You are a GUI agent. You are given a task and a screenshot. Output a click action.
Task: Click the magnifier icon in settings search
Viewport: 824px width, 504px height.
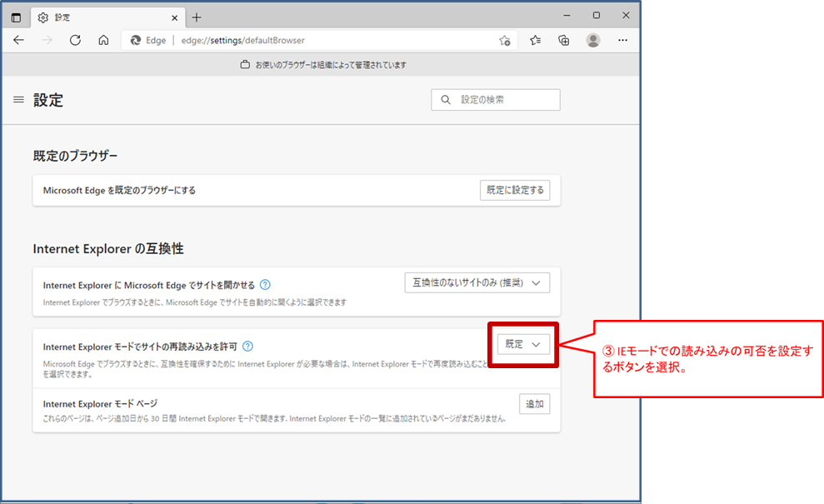tap(446, 100)
